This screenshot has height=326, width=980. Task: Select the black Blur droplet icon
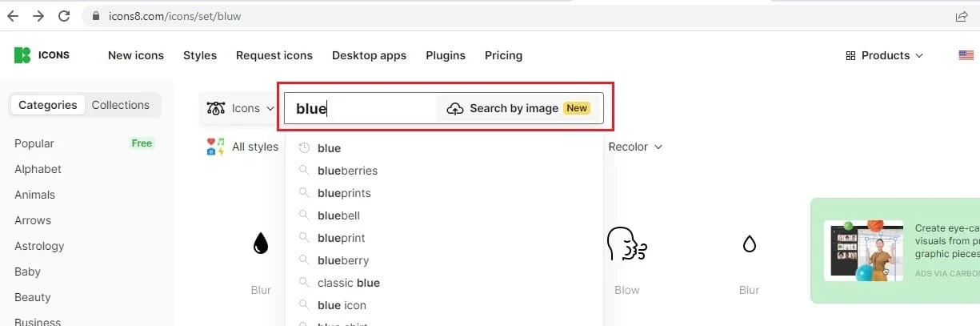click(x=261, y=243)
